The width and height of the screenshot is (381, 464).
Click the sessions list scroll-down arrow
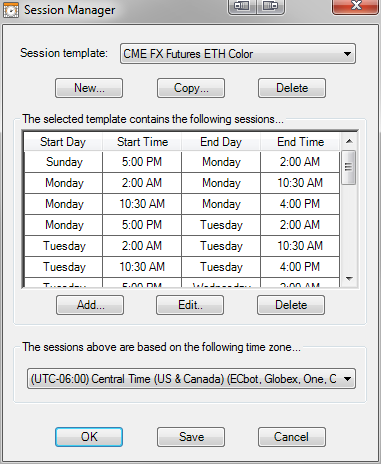coord(349,279)
